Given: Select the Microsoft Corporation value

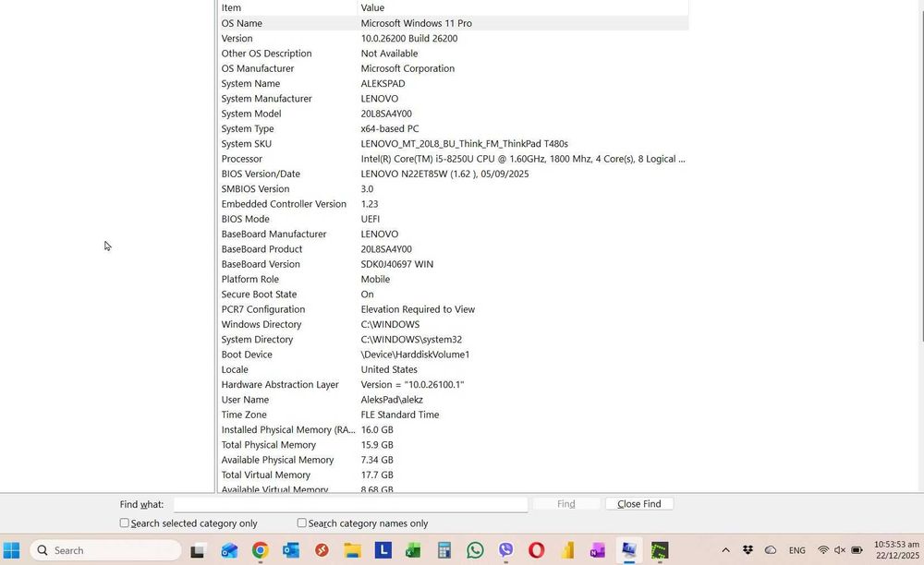Looking at the screenshot, I should [407, 68].
